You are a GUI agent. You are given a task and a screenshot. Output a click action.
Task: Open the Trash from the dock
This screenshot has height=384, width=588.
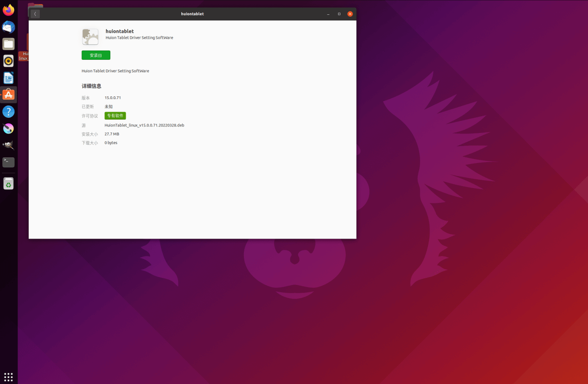pyautogui.click(x=8, y=184)
